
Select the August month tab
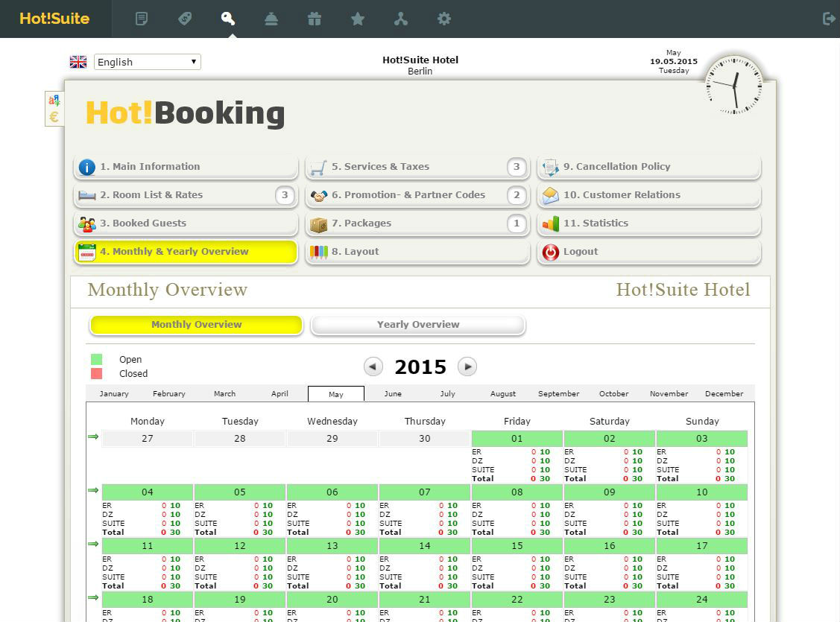[x=503, y=393]
